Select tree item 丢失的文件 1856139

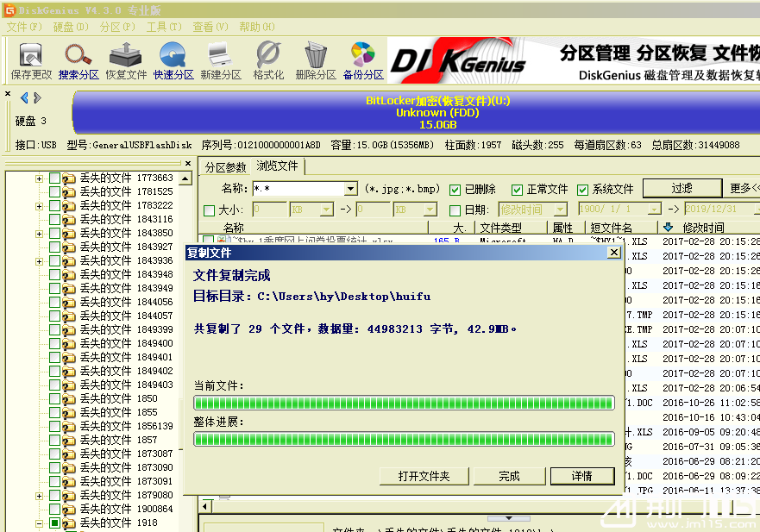click(127, 426)
